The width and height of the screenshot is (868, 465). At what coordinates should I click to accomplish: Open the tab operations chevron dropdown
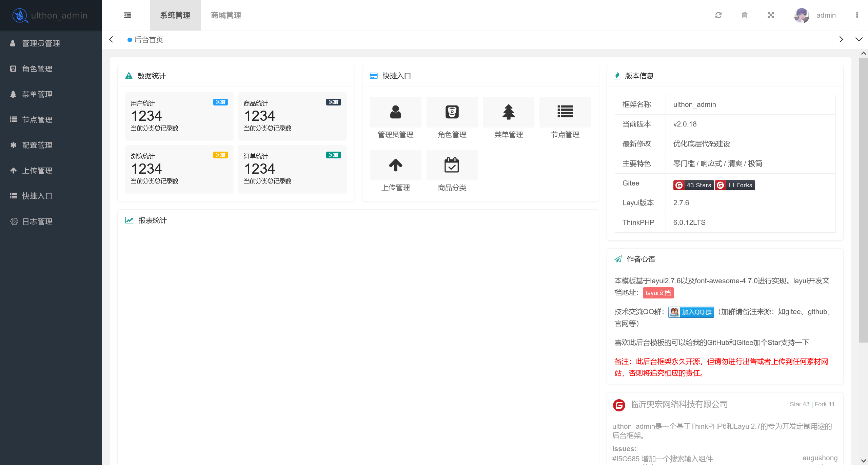pyautogui.click(x=859, y=39)
